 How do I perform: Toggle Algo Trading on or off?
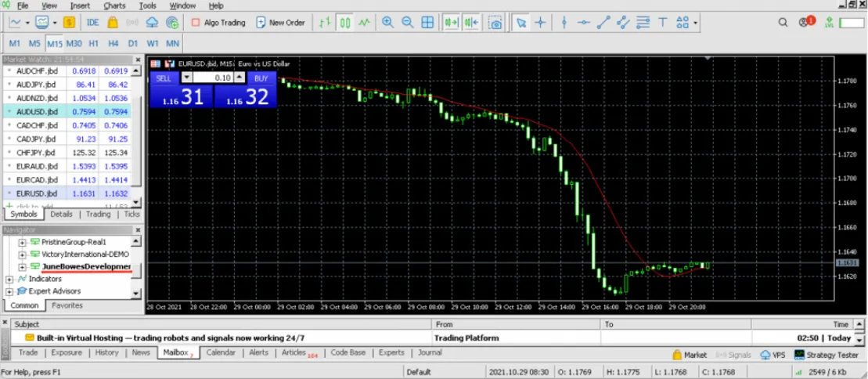[218, 23]
